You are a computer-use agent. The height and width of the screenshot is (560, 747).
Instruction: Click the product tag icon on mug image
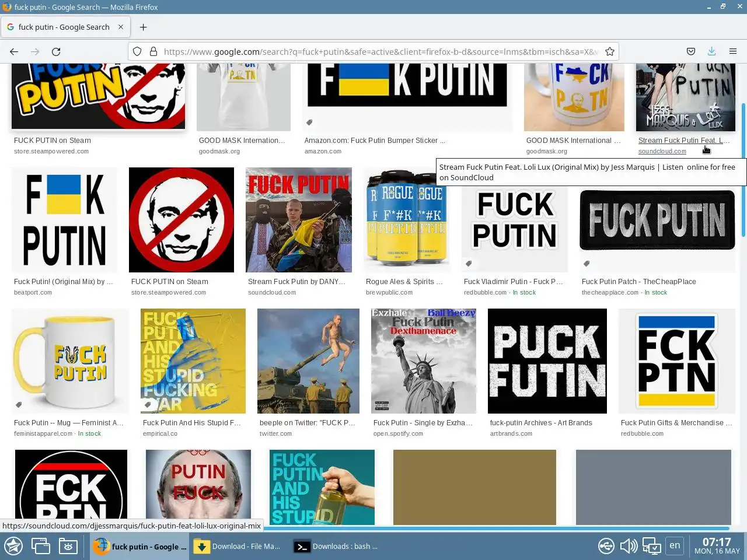pyautogui.click(x=19, y=404)
